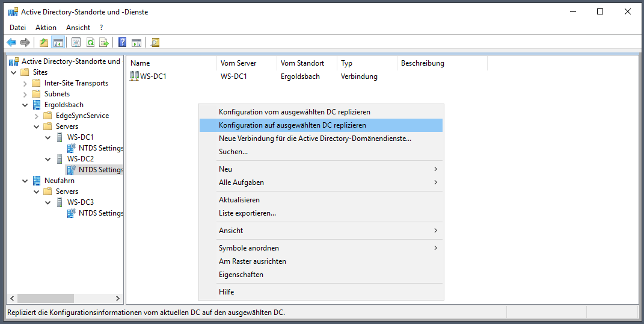644x324 pixels.
Task: Choose Suchen... in context menu
Action: pos(320,152)
